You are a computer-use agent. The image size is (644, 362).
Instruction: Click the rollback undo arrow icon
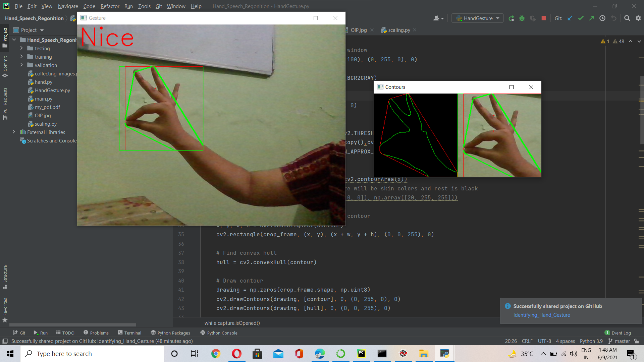(x=613, y=18)
